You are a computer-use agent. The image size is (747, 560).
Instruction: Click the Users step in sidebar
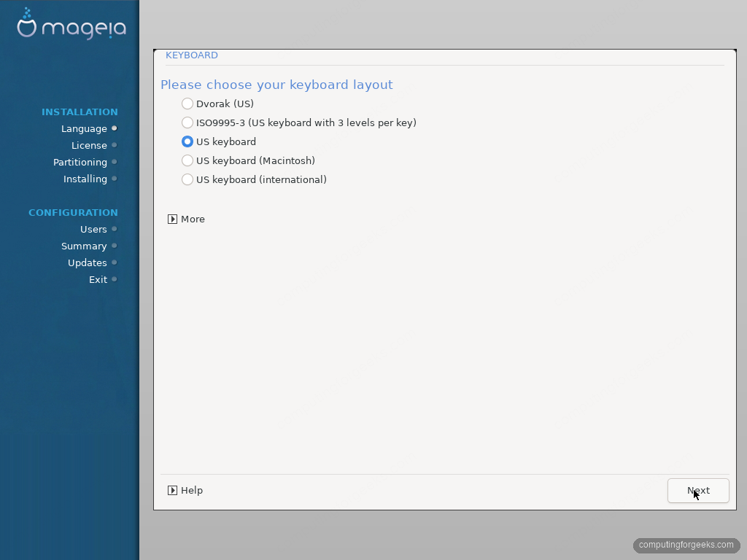93,230
